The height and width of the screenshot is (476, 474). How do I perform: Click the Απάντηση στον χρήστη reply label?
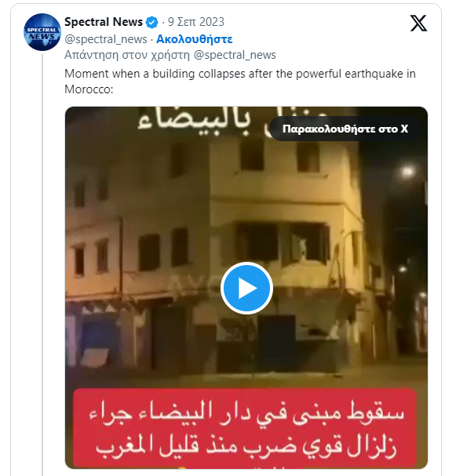click(x=127, y=55)
